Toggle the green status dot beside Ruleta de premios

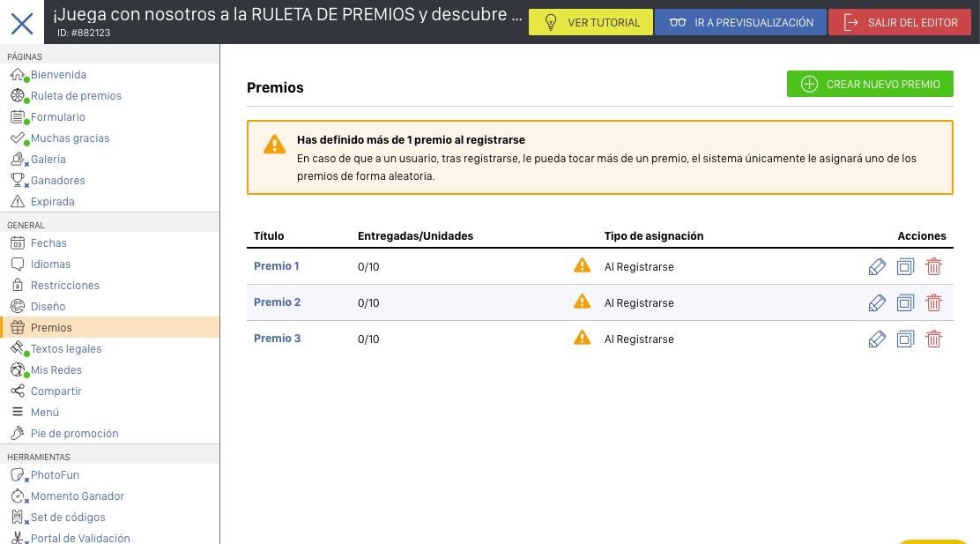(26, 100)
